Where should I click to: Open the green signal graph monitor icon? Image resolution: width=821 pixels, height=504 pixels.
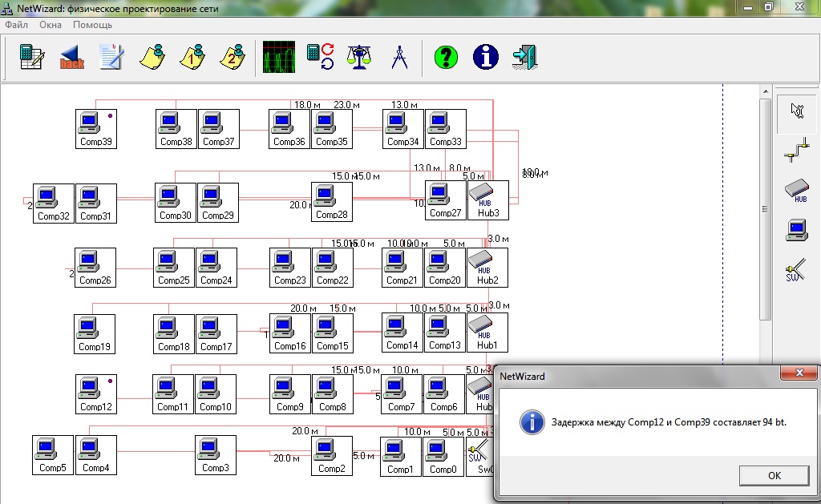(x=278, y=57)
